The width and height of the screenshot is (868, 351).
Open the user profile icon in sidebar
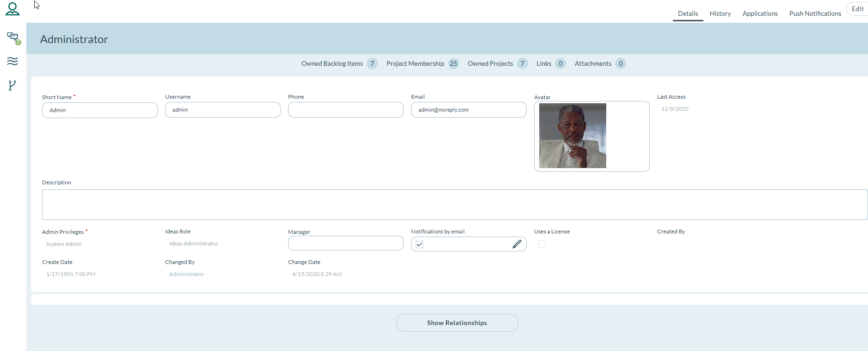12,9
